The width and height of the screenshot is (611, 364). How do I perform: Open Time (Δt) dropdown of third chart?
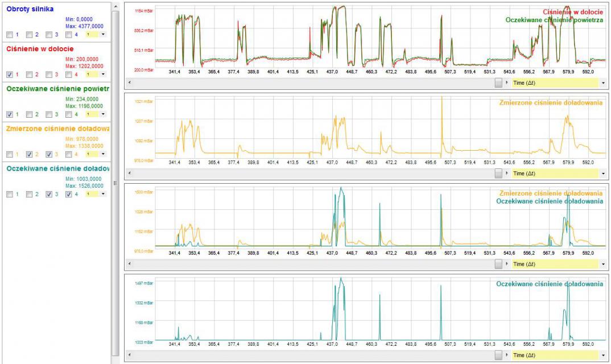pyautogui.click(x=559, y=264)
